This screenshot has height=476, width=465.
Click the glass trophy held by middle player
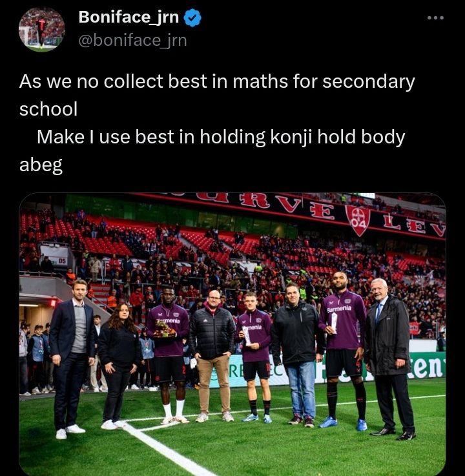pos(247,336)
